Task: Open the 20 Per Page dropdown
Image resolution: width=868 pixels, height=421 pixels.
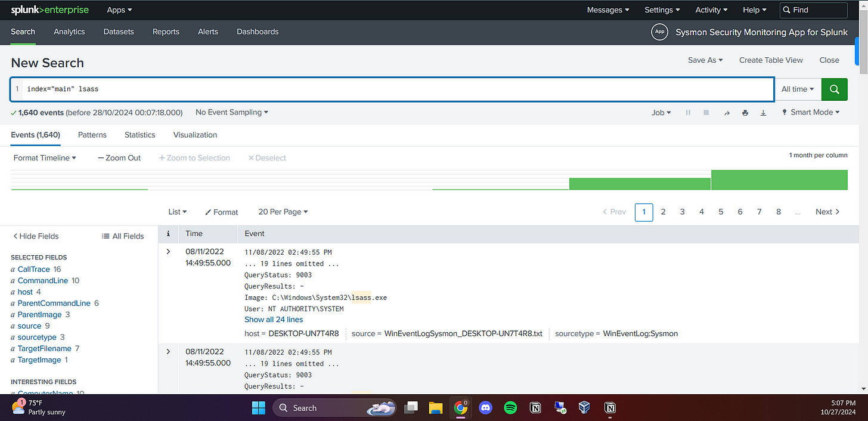Action: [x=283, y=212]
